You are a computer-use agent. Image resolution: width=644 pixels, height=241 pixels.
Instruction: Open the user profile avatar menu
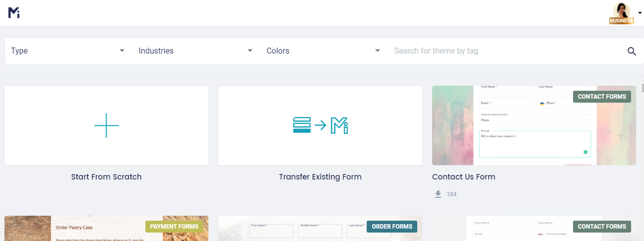[621, 10]
